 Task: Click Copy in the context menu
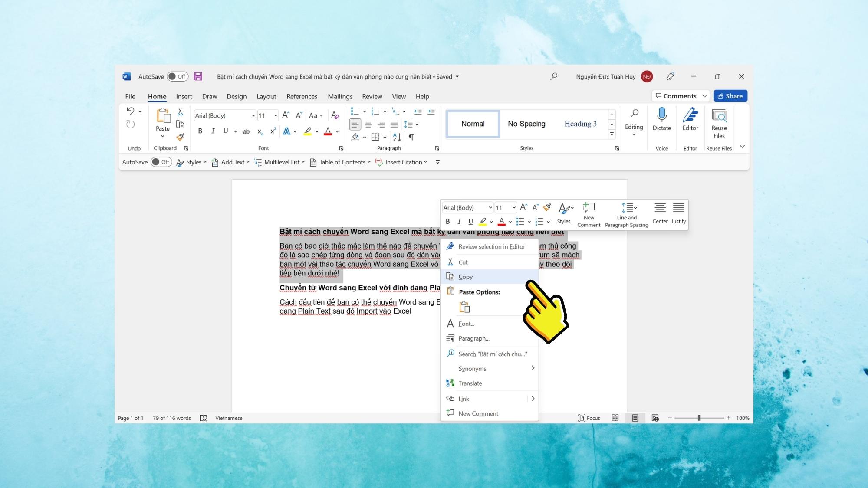[466, 276]
